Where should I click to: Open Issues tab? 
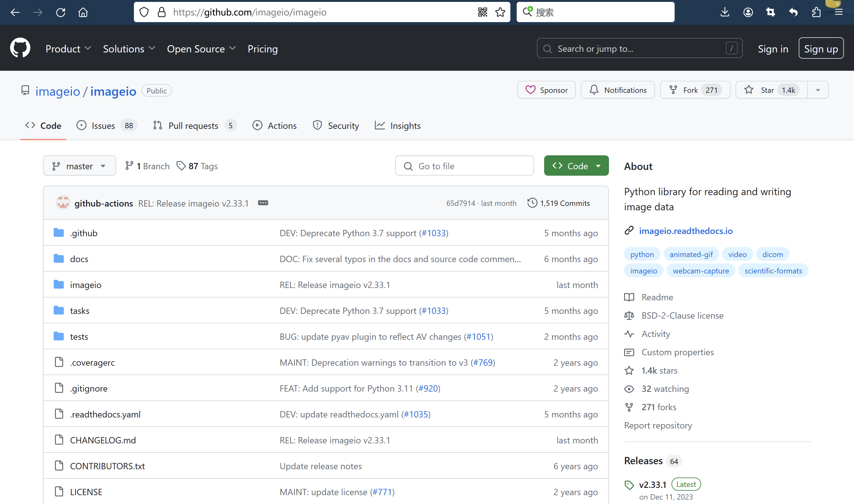(106, 126)
